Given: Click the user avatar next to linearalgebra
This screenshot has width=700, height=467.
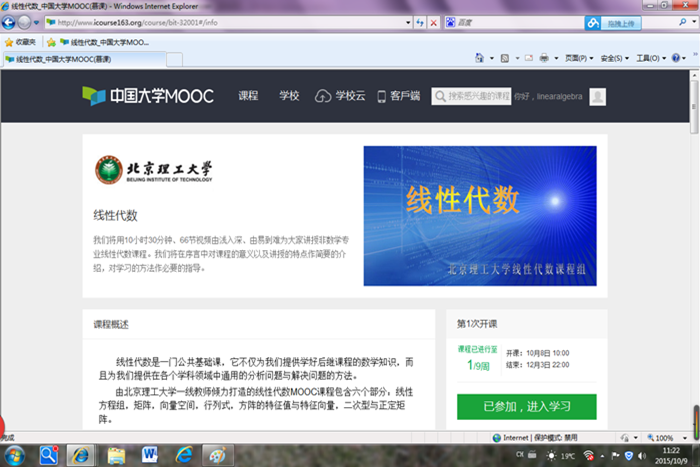Looking at the screenshot, I should pos(597,96).
